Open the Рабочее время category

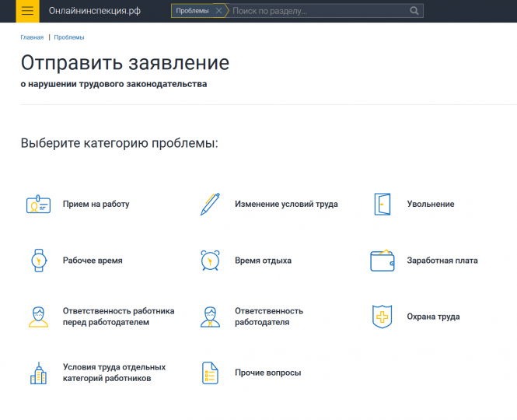click(93, 261)
